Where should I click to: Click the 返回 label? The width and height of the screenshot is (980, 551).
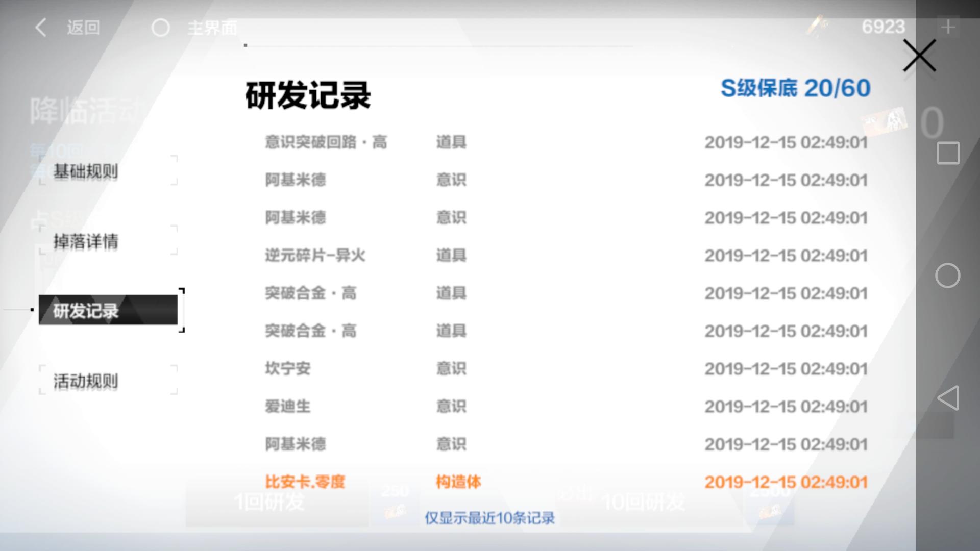pos(83,27)
